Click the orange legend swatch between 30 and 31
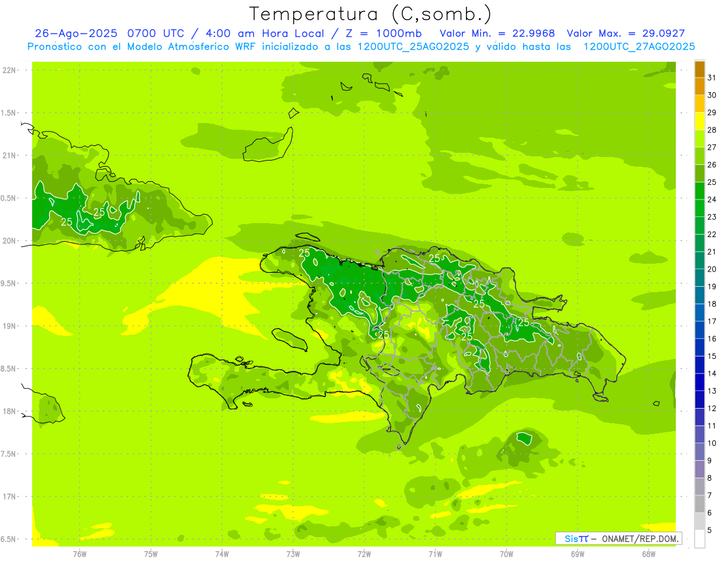The width and height of the screenshot is (728, 562). (699, 87)
